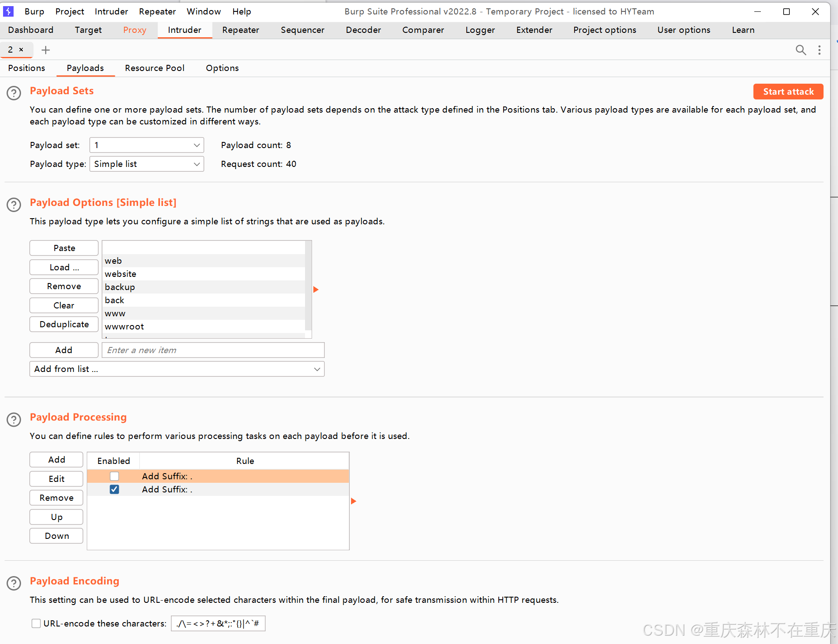Switch to the Options sub-tab
This screenshot has width=838, height=644.
click(x=222, y=68)
